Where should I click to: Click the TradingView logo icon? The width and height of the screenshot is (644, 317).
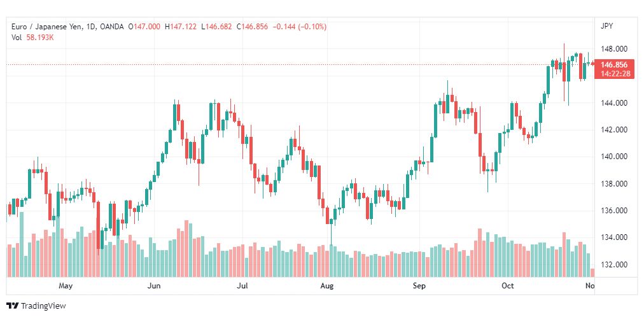point(12,306)
